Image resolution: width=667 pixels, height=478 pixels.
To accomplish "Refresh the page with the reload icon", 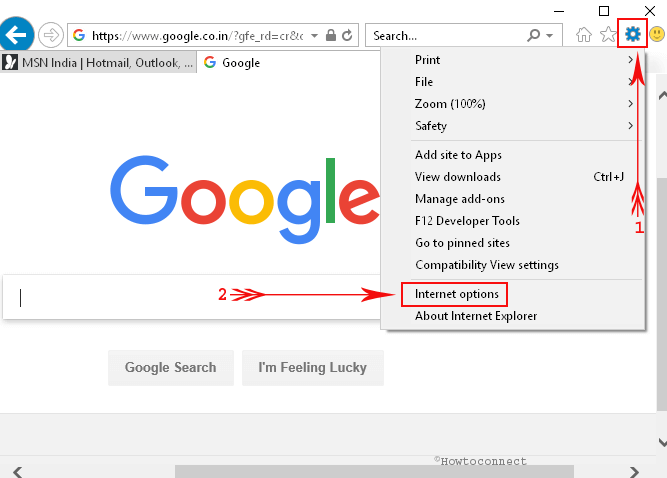I will 347,35.
